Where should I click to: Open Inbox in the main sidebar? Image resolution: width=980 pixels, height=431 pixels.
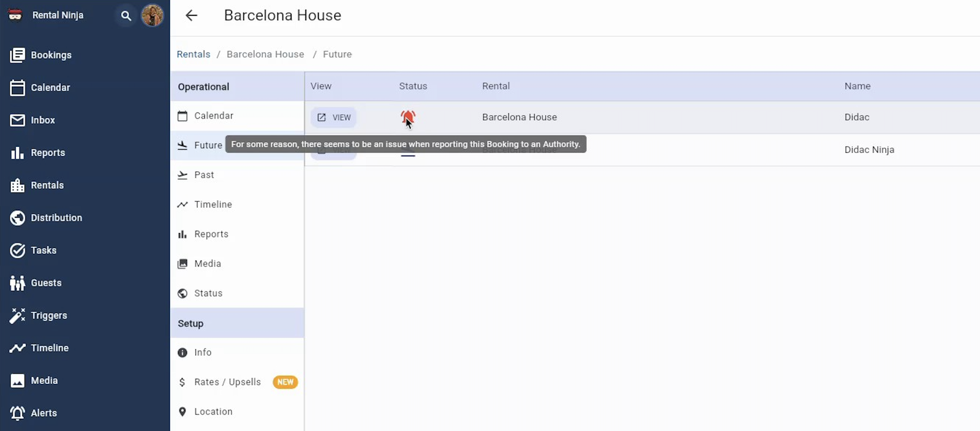[x=32, y=120]
